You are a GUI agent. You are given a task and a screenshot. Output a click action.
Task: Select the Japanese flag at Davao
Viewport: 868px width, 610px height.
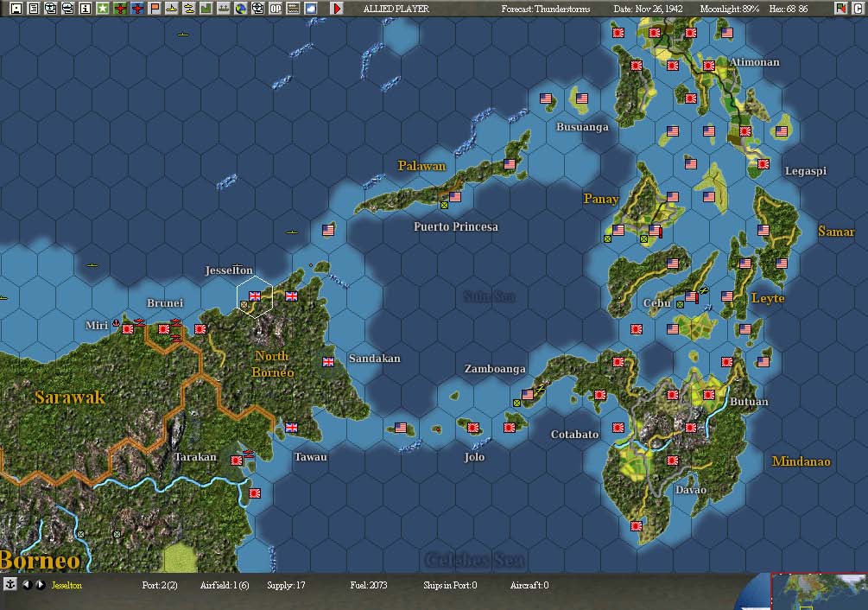(x=673, y=460)
